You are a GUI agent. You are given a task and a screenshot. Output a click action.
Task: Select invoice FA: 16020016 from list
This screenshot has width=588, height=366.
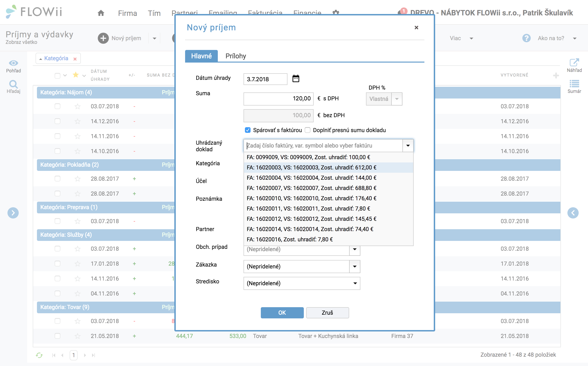pyautogui.click(x=328, y=239)
